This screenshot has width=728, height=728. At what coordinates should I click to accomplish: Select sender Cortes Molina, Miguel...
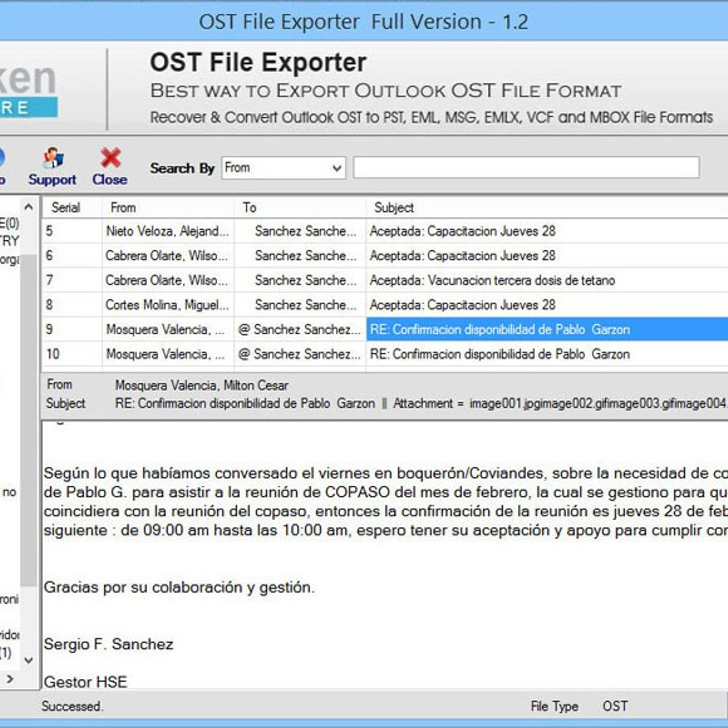167,305
